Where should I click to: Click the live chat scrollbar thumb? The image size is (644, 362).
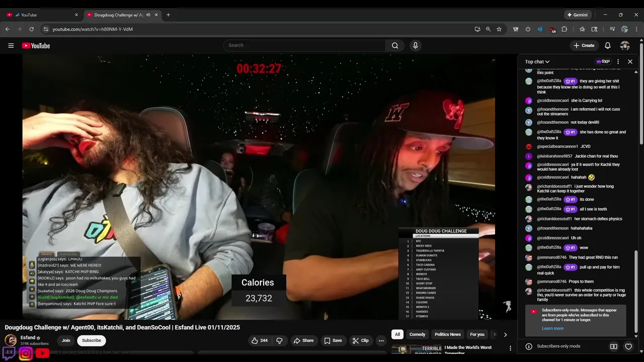(636, 293)
